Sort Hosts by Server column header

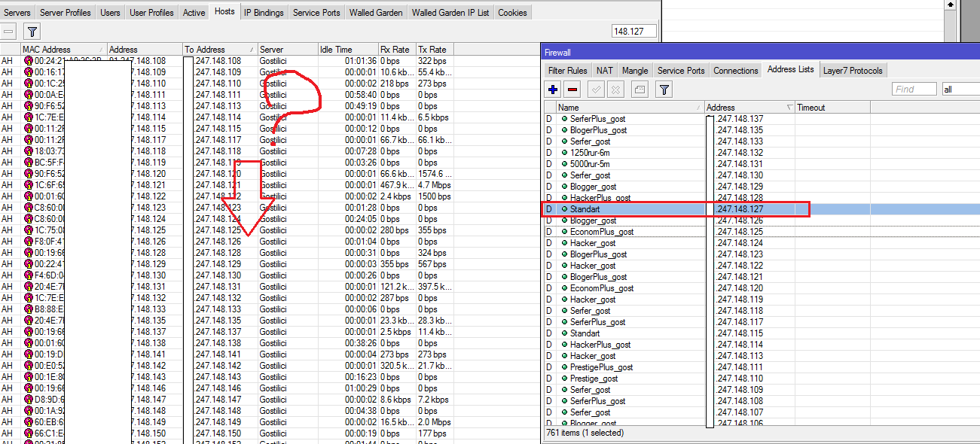[288, 50]
